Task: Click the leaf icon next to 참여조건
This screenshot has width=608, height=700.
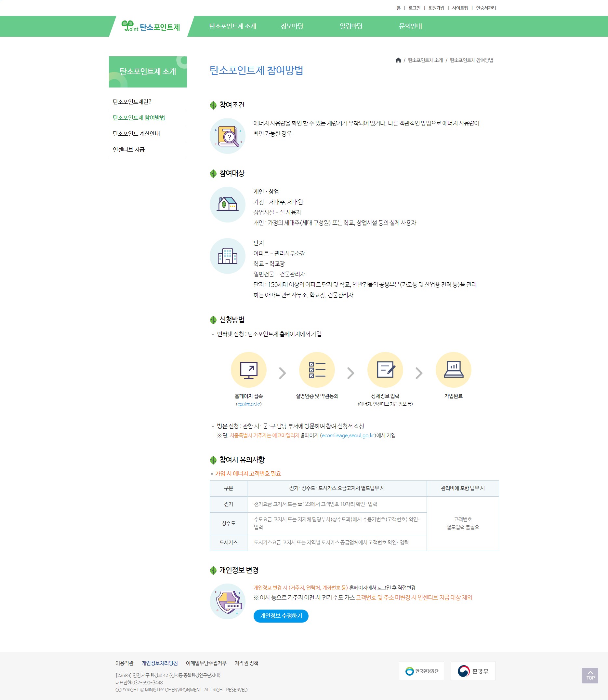Action: pyautogui.click(x=213, y=105)
